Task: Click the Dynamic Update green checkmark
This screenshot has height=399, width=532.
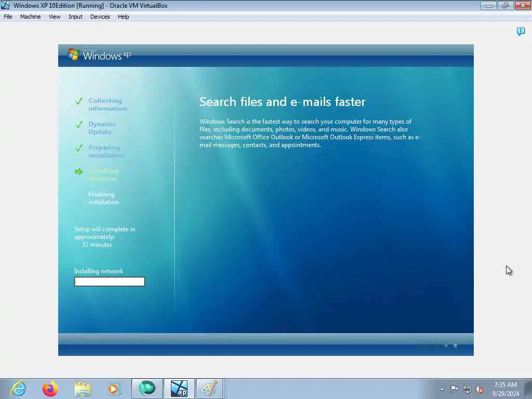Action: [79, 125]
